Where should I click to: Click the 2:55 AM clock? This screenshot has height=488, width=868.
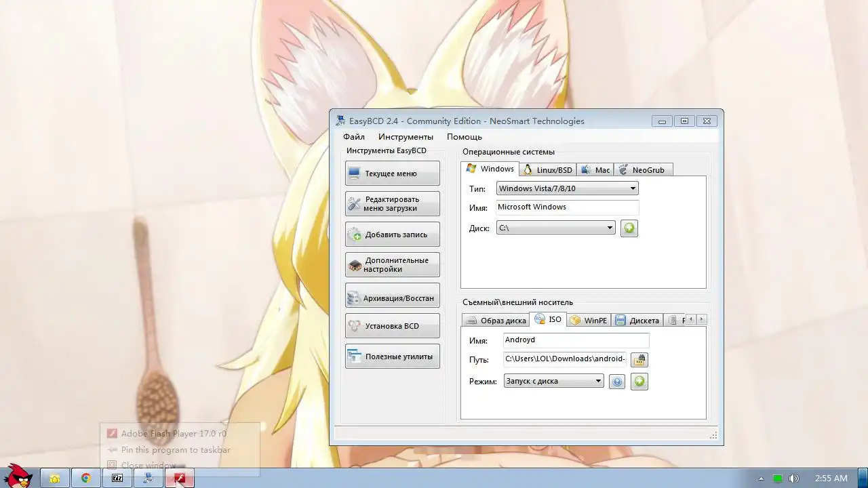click(x=831, y=479)
